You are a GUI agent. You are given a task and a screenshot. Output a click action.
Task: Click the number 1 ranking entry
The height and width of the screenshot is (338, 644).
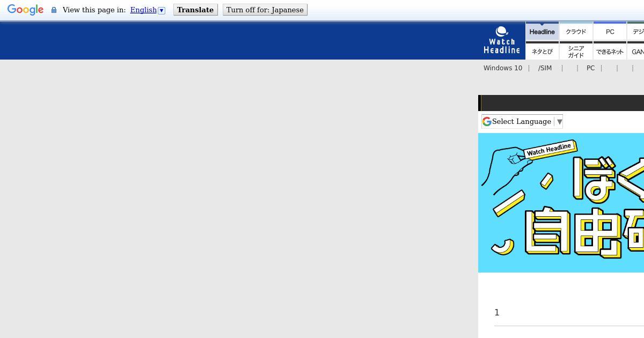(497, 312)
